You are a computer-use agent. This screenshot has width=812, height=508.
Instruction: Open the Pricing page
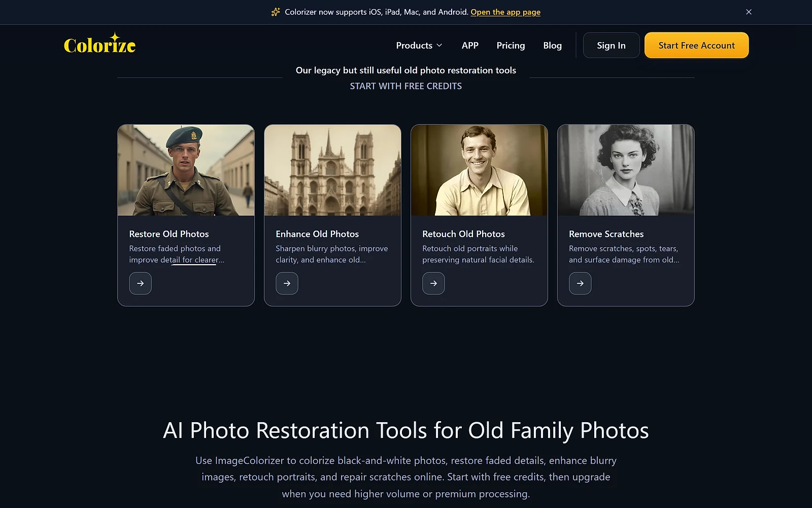coord(511,45)
